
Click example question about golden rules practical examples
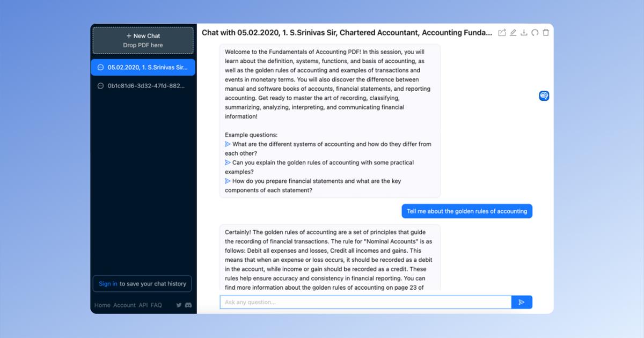coord(319,167)
